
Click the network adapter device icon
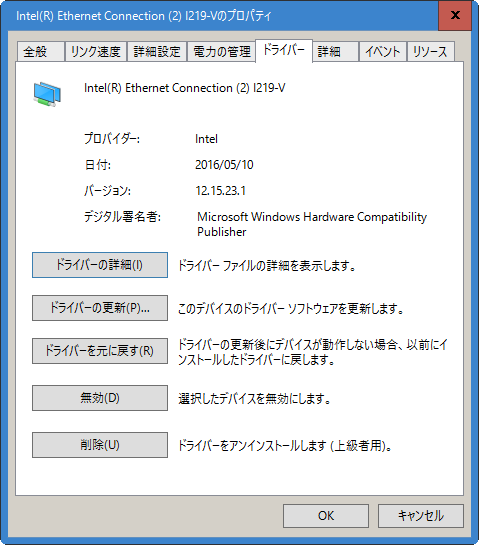(x=47, y=94)
